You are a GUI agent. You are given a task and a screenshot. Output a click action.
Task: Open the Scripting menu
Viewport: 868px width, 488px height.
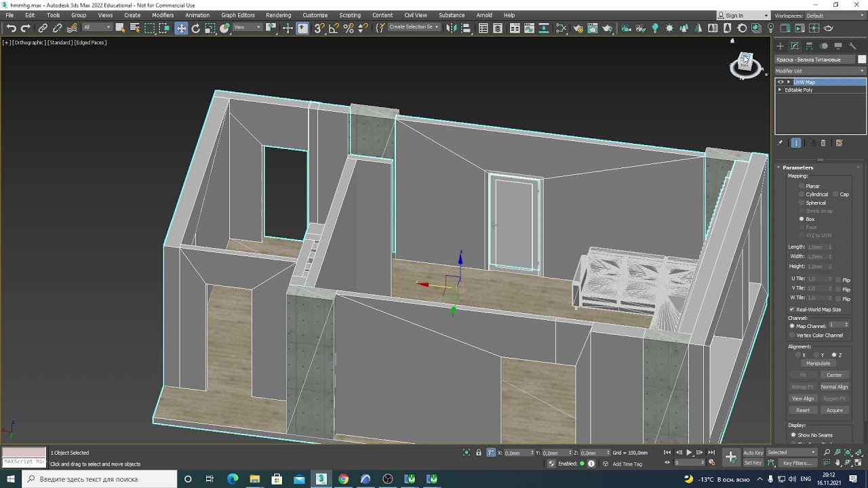coord(350,15)
